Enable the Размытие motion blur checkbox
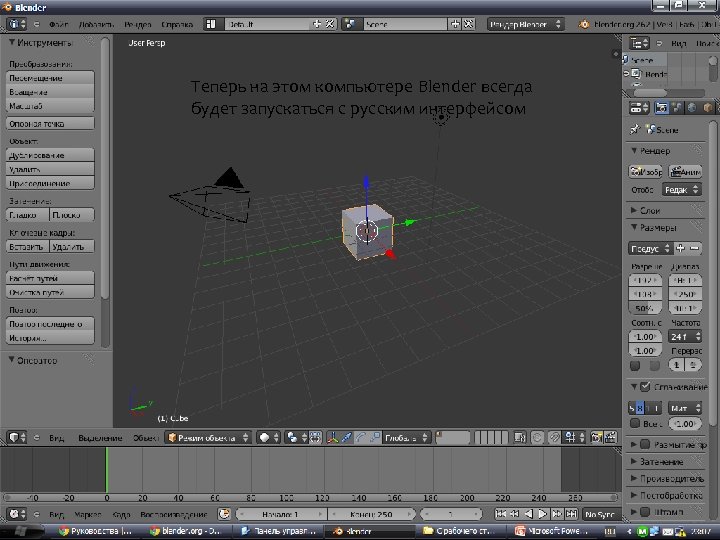Image resolution: width=720 pixels, height=540 pixels. (x=645, y=444)
